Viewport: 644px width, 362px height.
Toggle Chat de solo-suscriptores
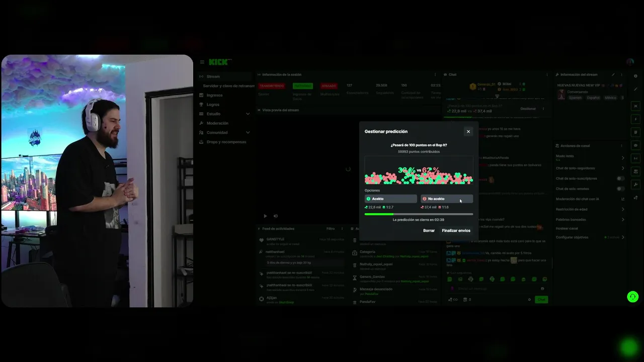click(x=620, y=178)
